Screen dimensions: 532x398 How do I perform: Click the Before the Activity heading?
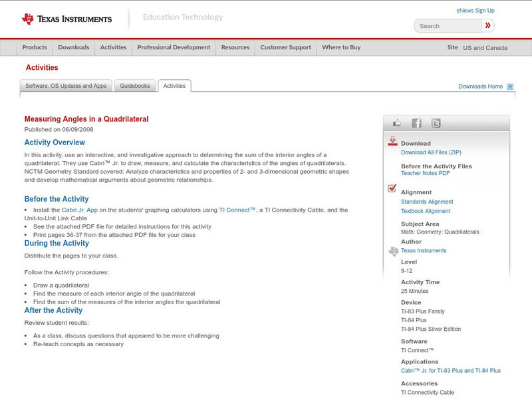(57, 199)
